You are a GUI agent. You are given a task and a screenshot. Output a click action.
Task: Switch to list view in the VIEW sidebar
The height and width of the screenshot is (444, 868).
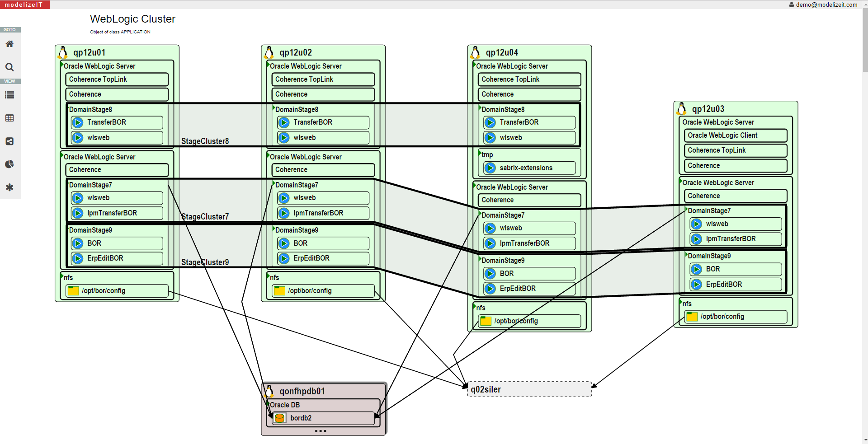tap(9, 95)
